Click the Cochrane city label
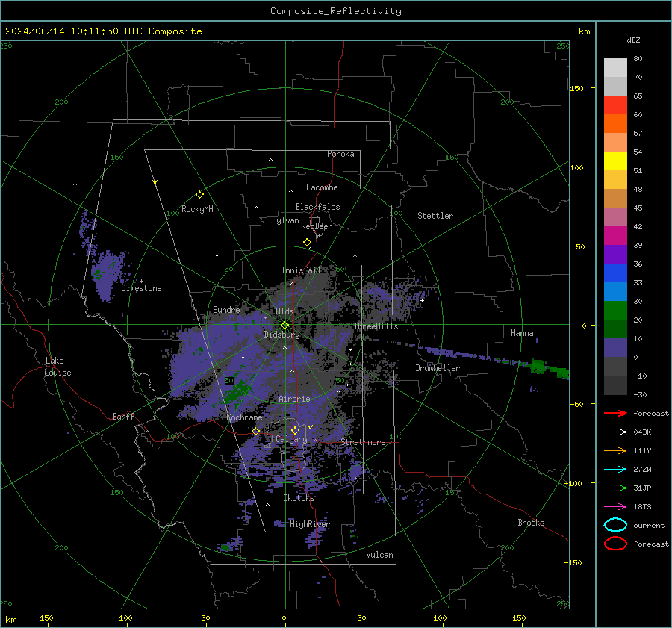 (x=244, y=417)
